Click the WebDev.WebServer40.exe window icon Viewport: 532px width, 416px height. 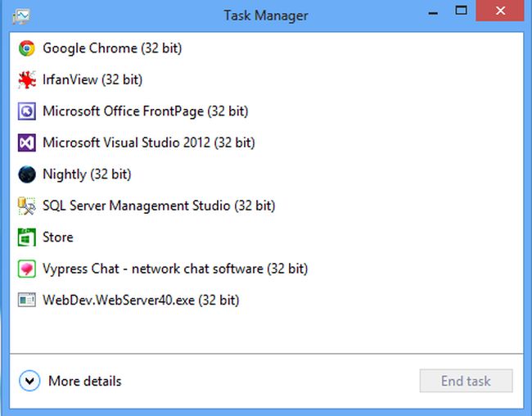(27, 301)
